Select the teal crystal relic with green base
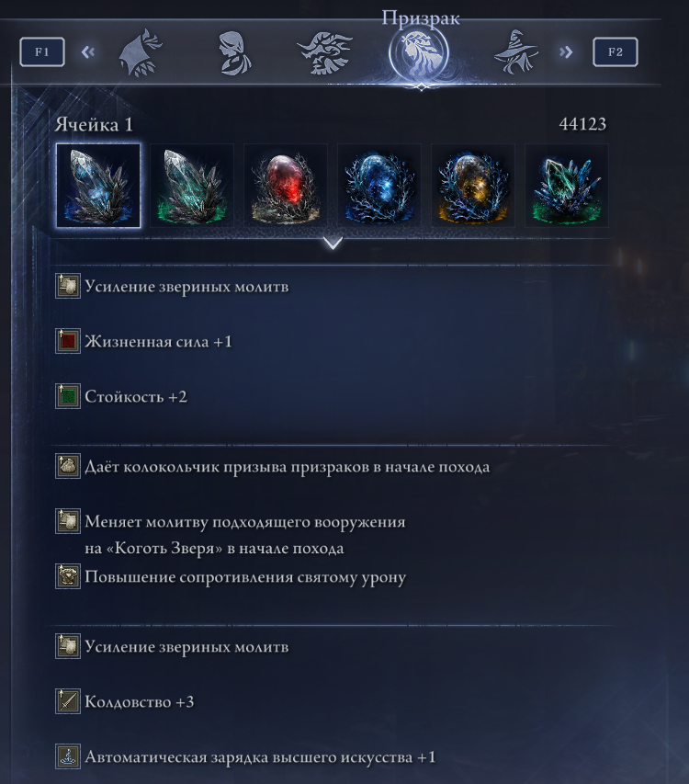The image size is (689, 784). point(192,186)
